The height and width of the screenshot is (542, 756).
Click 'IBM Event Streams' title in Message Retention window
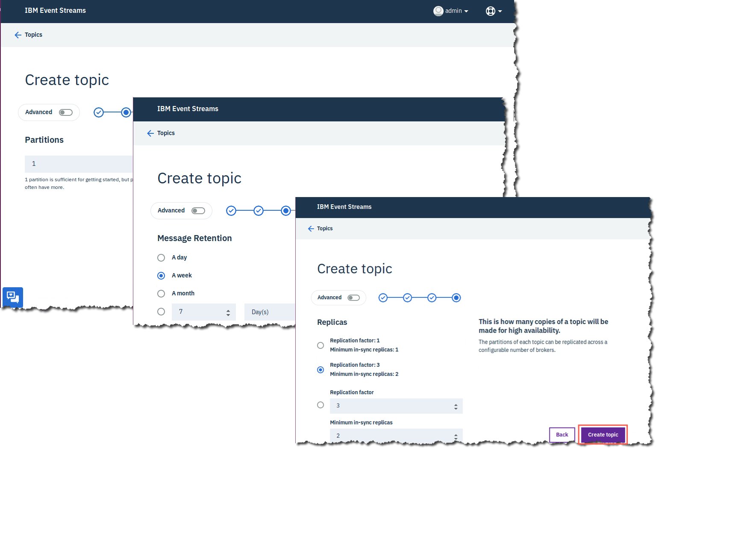(x=188, y=109)
